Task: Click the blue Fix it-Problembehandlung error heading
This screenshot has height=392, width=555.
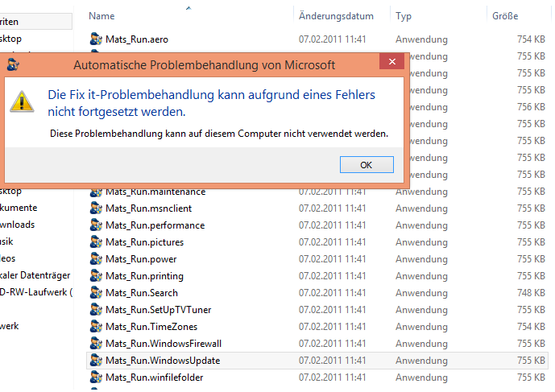Action: tap(211, 103)
